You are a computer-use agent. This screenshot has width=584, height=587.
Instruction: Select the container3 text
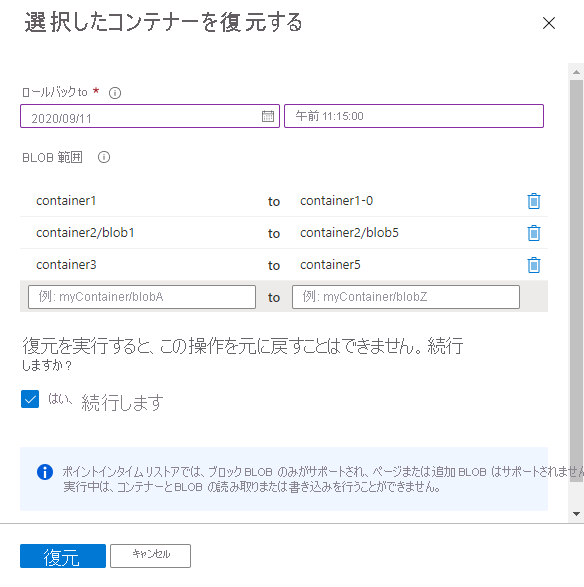[66, 265]
